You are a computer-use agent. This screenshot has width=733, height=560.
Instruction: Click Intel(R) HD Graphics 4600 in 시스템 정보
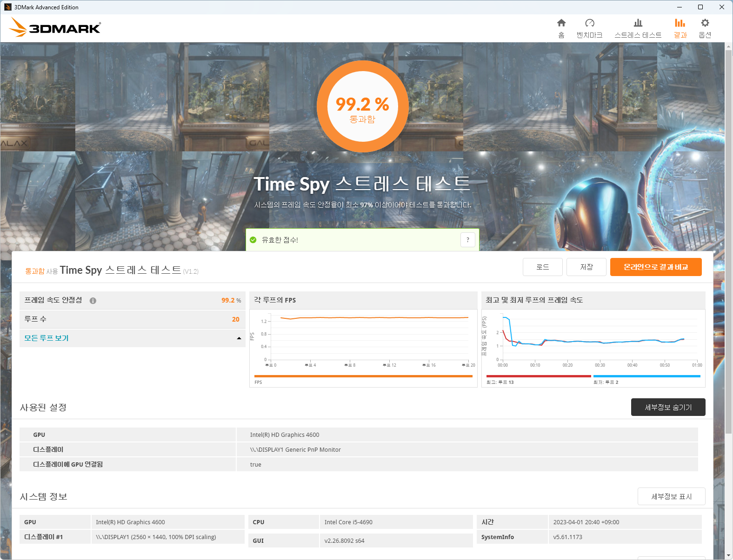pyautogui.click(x=130, y=522)
